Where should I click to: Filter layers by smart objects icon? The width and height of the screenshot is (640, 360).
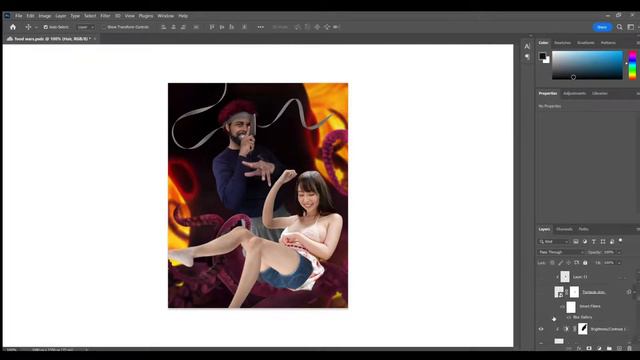(612, 242)
